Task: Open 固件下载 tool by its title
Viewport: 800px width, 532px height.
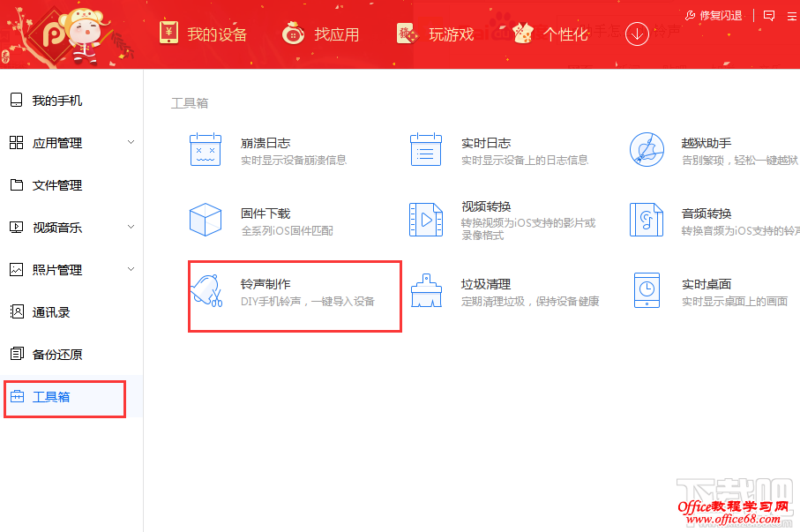Action: (x=265, y=214)
